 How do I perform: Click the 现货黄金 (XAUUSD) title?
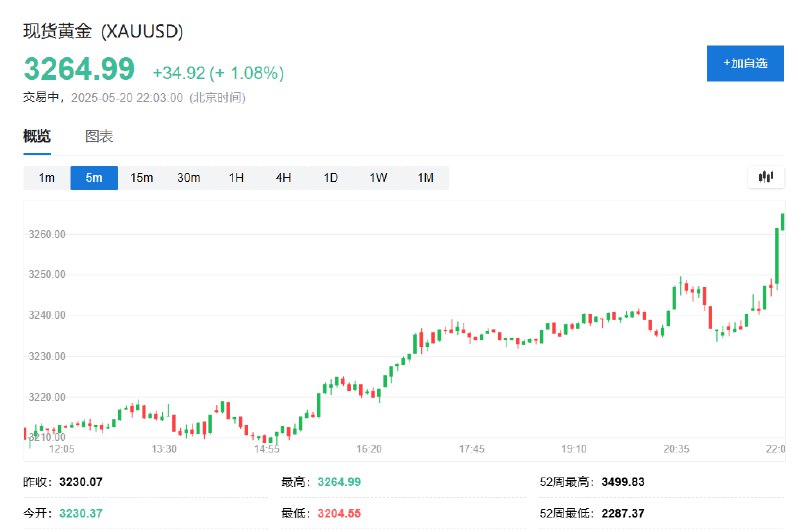pos(103,31)
